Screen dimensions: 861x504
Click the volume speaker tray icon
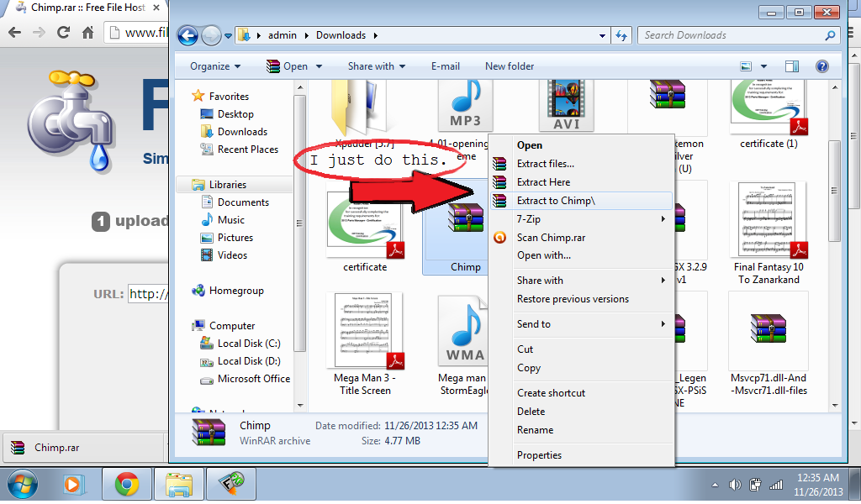(735, 484)
